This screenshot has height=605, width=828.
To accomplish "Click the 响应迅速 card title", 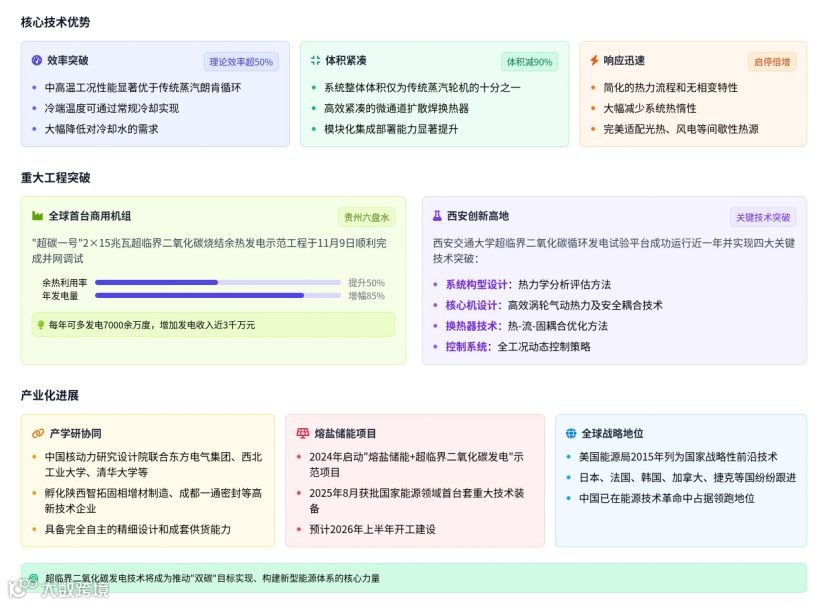I will point(624,60).
